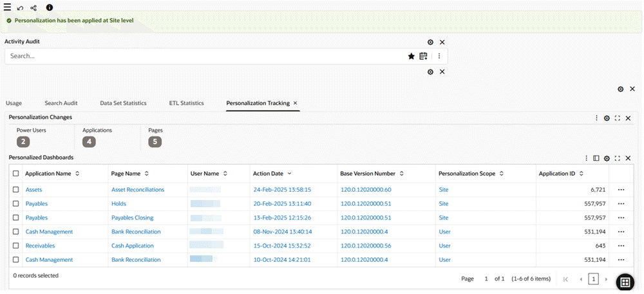Toggle Action Date sort direction
The height and width of the screenshot is (294, 644).
pyautogui.click(x=290, y=174)
